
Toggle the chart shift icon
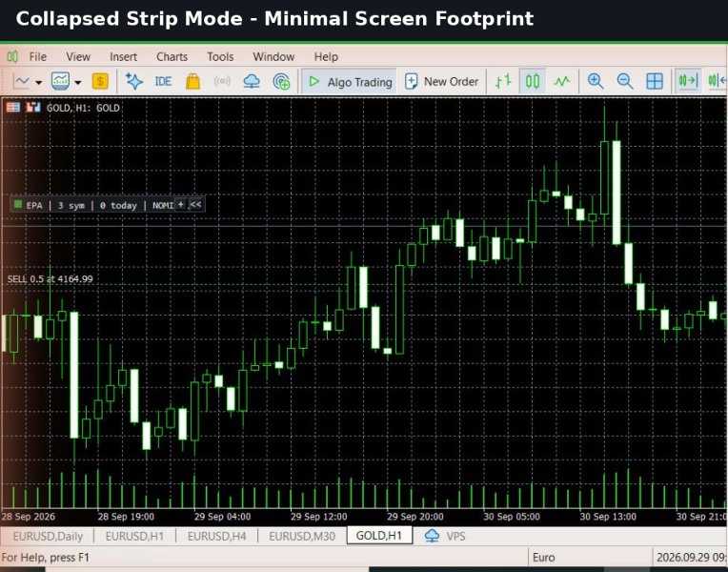click(x=718, y=81)
